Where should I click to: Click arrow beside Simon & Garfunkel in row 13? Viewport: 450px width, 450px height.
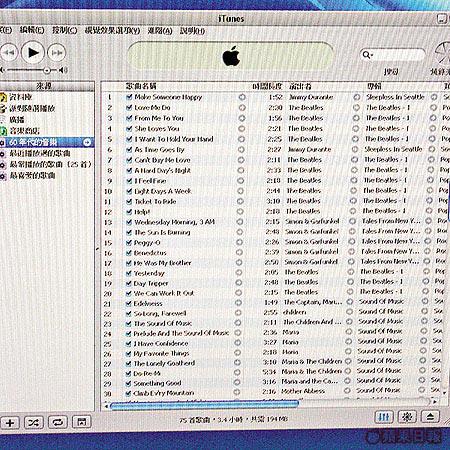352,221
